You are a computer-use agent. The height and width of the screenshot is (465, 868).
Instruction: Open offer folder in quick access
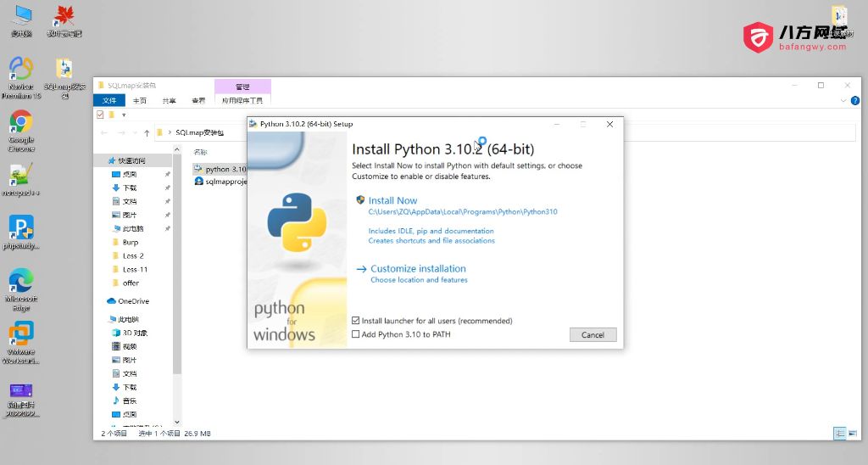pyautogui.click(x=131, y=283)
